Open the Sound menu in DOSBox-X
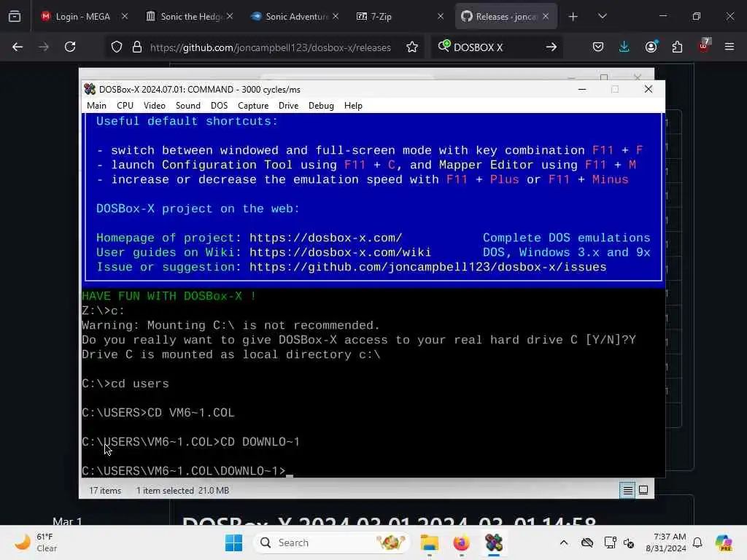This screenshot has height=560, width=747. [x=187, y=106]
